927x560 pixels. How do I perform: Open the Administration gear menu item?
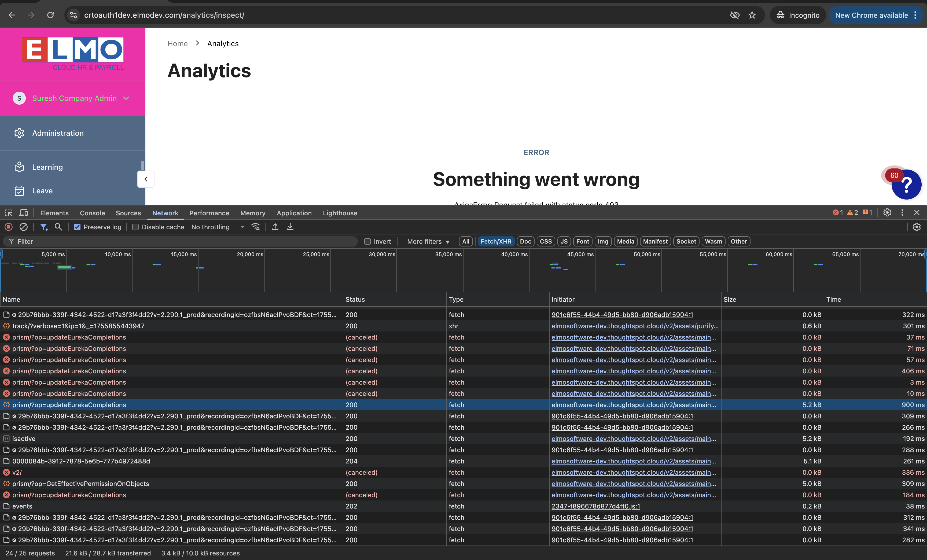click(19, 133)
